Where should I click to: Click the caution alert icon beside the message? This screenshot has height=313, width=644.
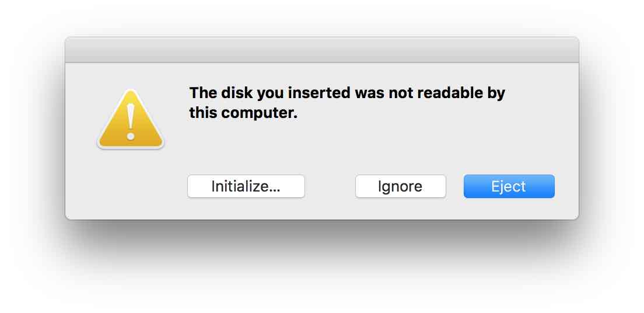[x=131, y=120]
